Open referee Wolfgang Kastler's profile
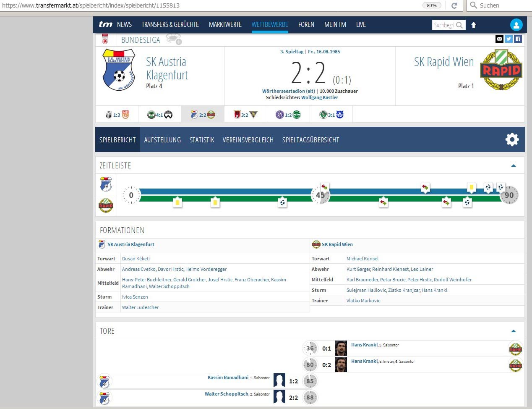Viewport: 532px width, 409px height. pyautogui.click(x=320, y=97)
